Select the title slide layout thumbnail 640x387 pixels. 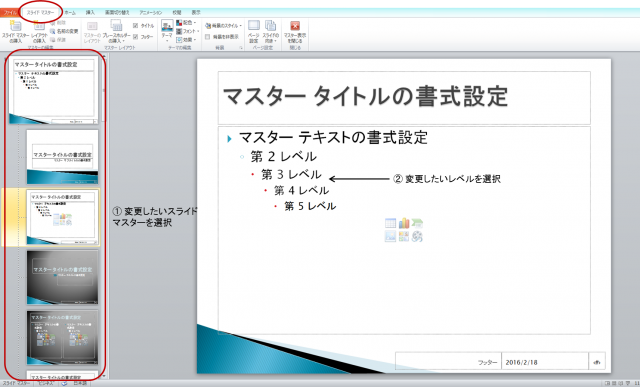(62, 157)
